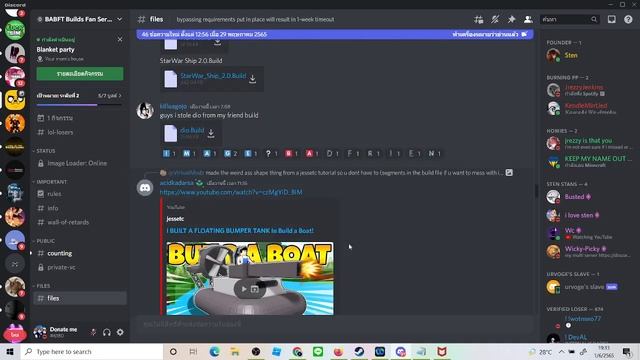Click the message input box
The height and width of the screenshot is (360, 640).
(x=335, y=324)
